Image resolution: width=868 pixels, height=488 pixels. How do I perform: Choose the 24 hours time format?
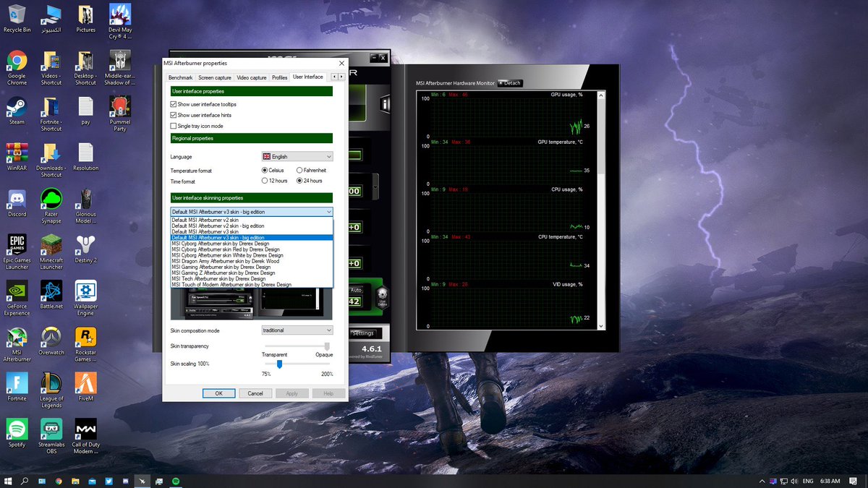[299, 181]
